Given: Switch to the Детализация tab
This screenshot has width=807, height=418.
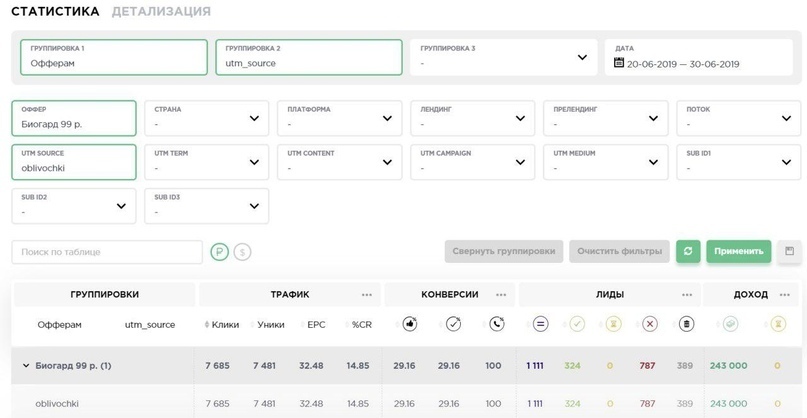Looking at the screenshot, I should click(161, 11).
